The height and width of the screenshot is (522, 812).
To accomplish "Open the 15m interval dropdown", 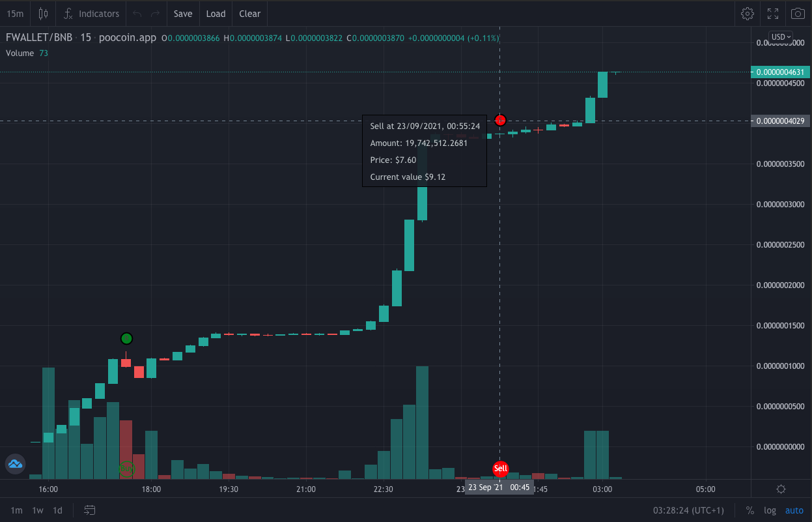I will click(14, 13).
